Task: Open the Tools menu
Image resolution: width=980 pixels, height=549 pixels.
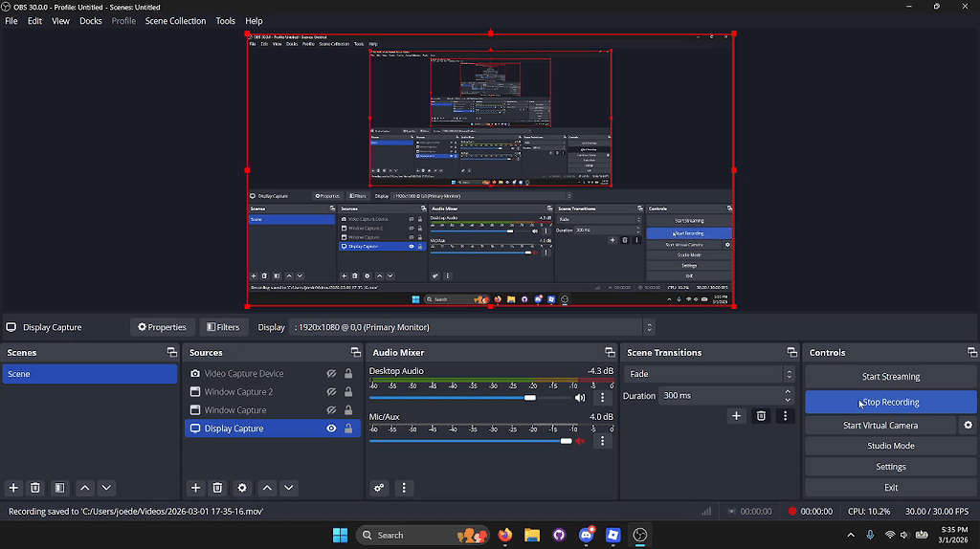Action: (x=226, y=21)
